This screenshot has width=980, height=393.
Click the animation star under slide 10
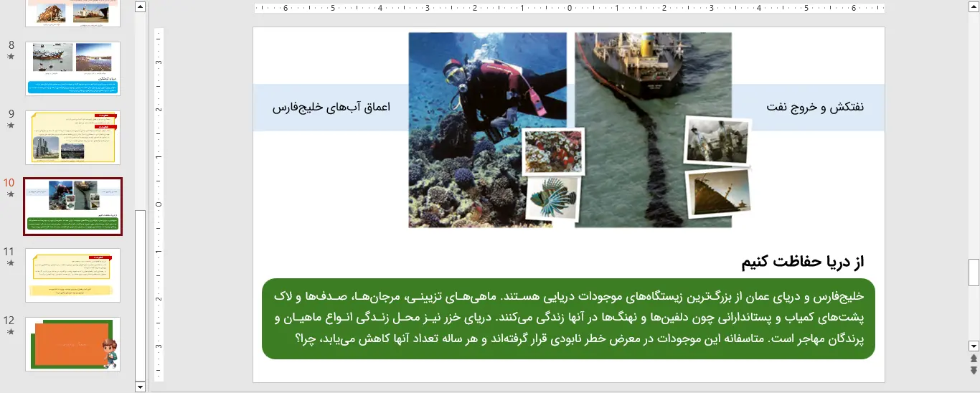tap(10, 194)
